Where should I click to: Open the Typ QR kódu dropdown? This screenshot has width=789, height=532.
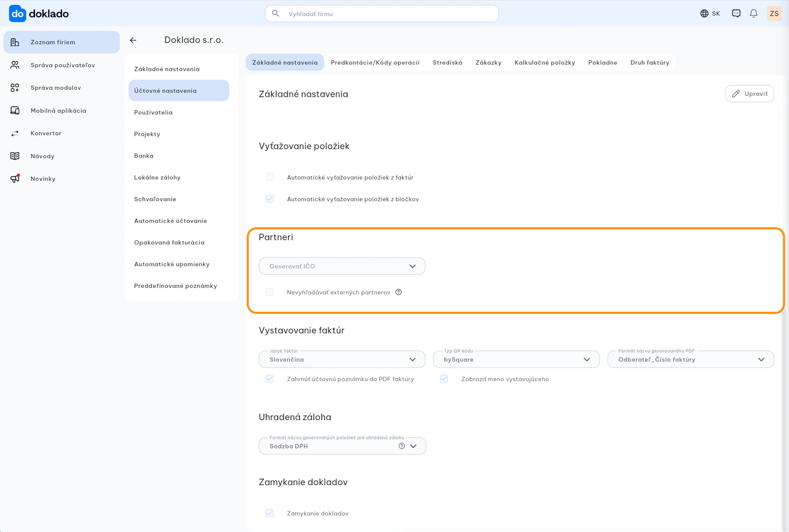click(x=516, y=359)
